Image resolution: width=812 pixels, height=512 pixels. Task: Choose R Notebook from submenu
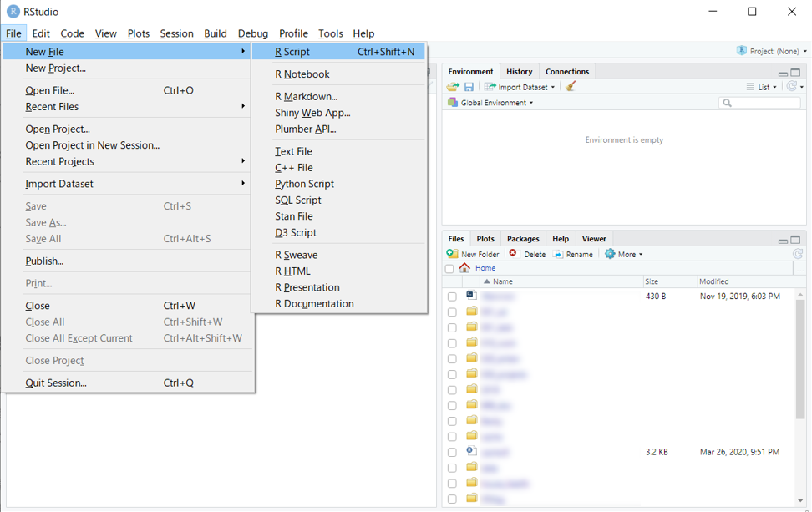[x=338, y=74]
